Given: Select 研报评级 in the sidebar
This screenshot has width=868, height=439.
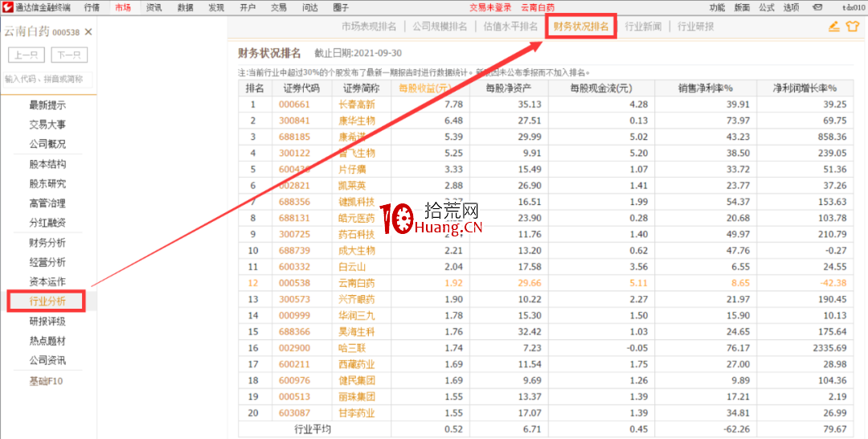Looking at the screenshot, I should tap(47, 321).
